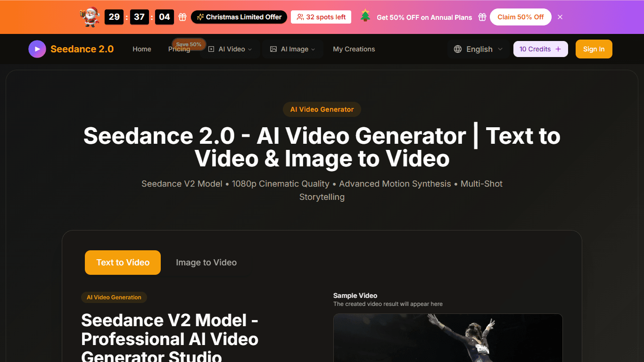
Task: Expand the AI Image menu chevron
Action: [x=313, y=49]
